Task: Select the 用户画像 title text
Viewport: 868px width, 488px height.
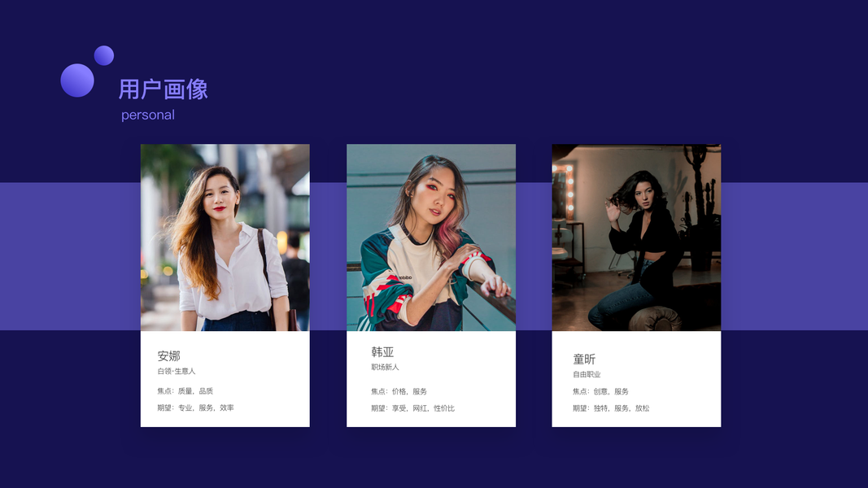Action: click(x=164, y=89)
